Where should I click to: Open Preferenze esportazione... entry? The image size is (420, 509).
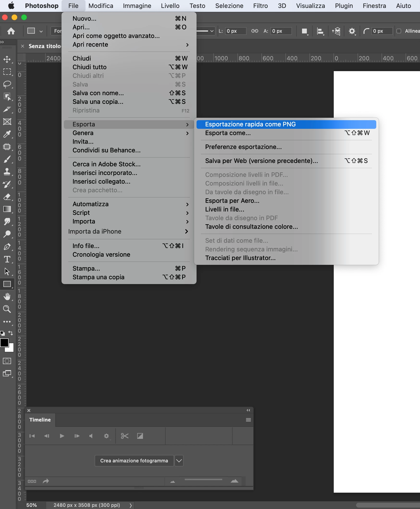(286, 147)
